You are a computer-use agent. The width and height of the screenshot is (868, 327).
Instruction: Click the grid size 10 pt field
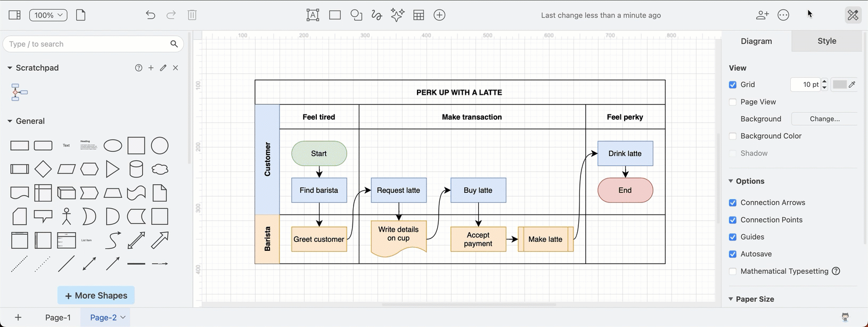pyautogui.click(x=805, y=85)
